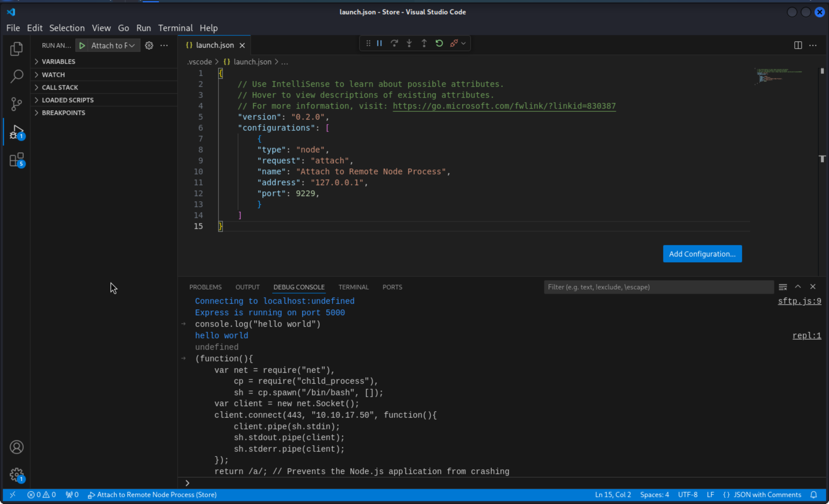
Task: Expand the BREAKPOINTS section
Action: click(63, 113)
